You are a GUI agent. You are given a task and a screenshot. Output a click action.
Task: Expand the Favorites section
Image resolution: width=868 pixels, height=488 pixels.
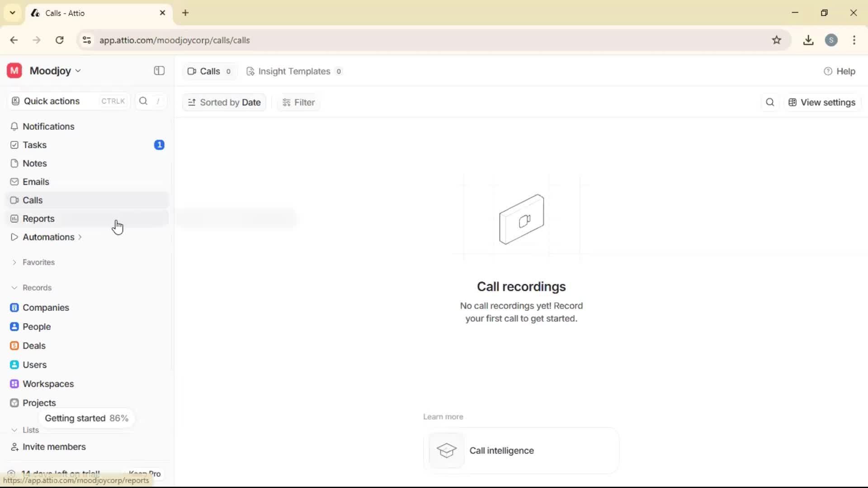tap(38, 262)
